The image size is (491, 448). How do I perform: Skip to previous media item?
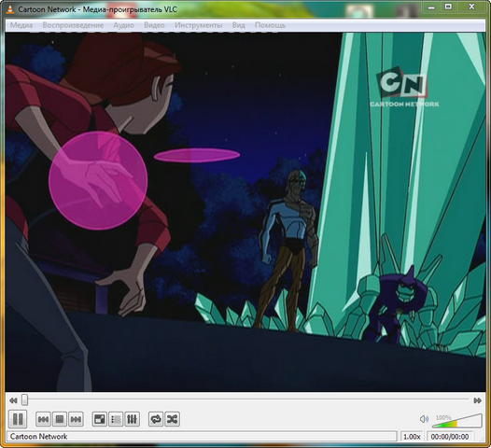pos(43,419)
